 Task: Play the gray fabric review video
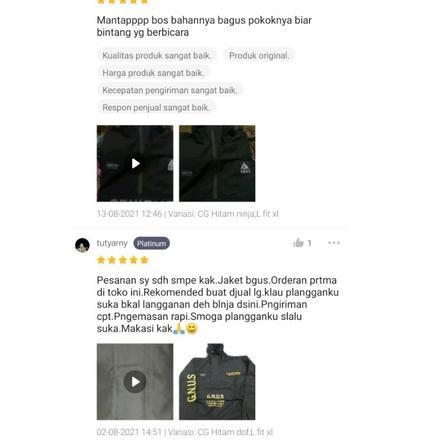coord(135,382)
